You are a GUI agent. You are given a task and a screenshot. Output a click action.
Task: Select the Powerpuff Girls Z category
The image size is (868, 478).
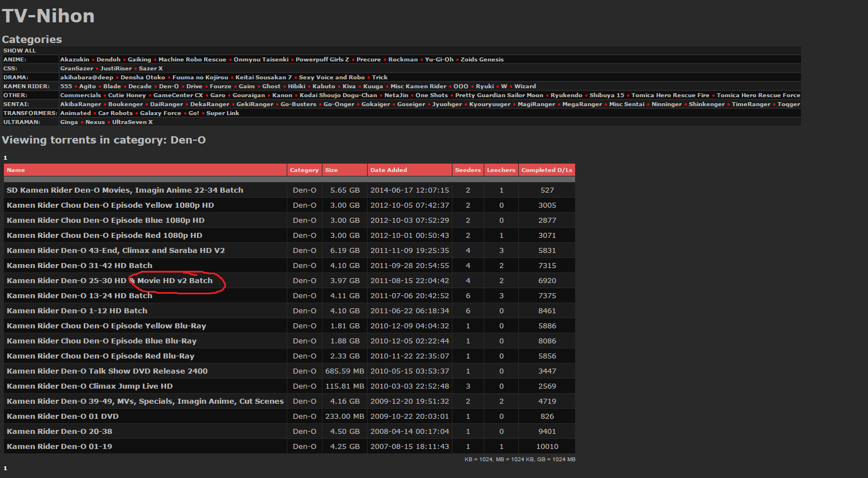(x=322, y=60)
